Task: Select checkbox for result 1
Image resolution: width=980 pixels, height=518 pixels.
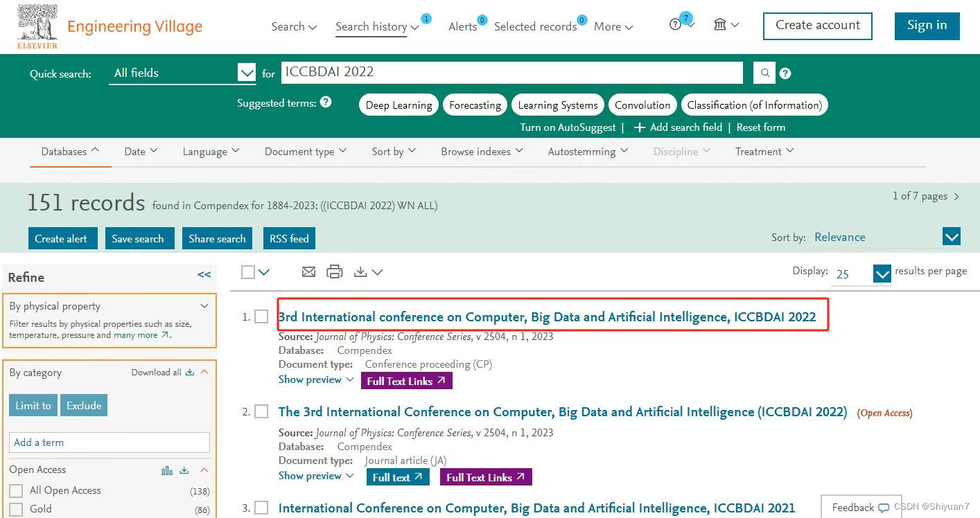Action: point(261,316)
